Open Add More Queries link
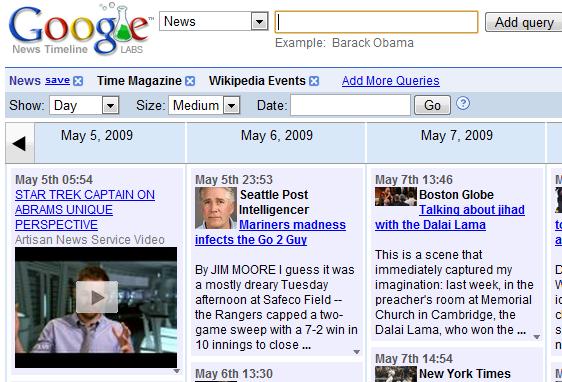 pyautogui.click(x=391, y=81)
